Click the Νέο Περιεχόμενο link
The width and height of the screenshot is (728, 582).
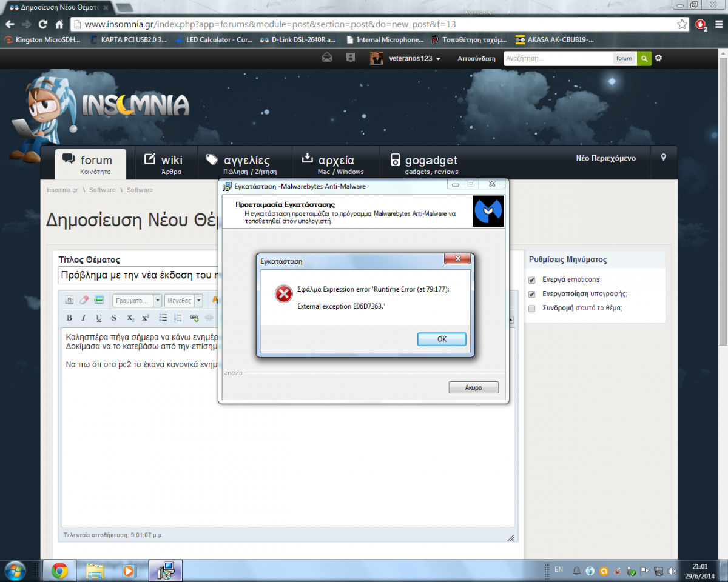[x=605, y=158]
